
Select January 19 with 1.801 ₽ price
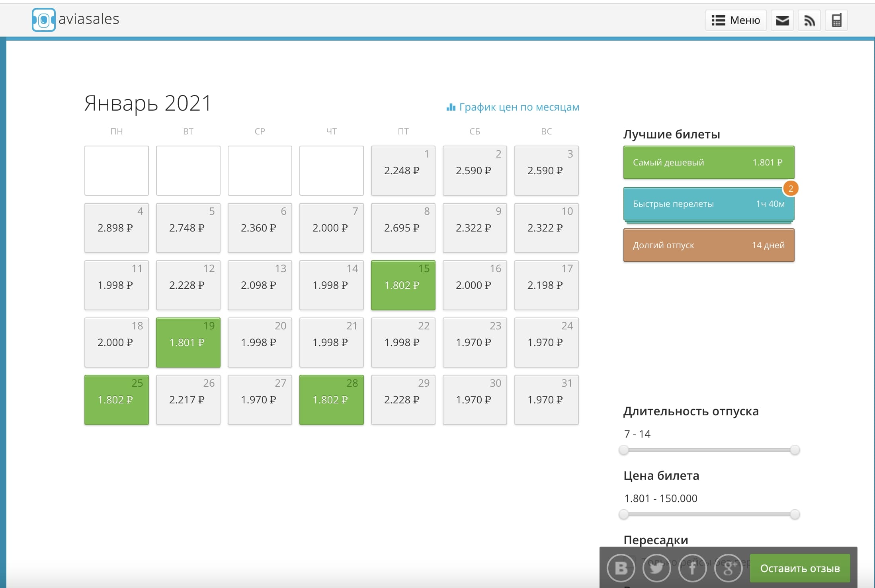coord(188,343)
